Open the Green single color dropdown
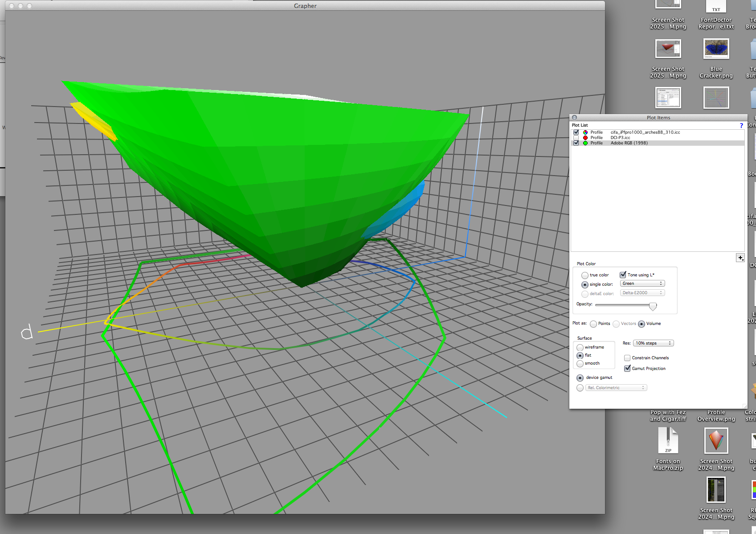The width and height of the screenshot is (756, 534). [x=642, y=283]
